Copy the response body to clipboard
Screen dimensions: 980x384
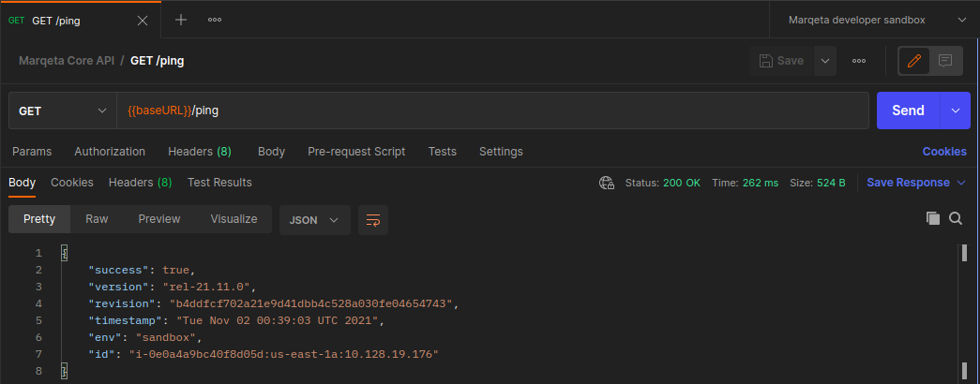tap(933, 218)
